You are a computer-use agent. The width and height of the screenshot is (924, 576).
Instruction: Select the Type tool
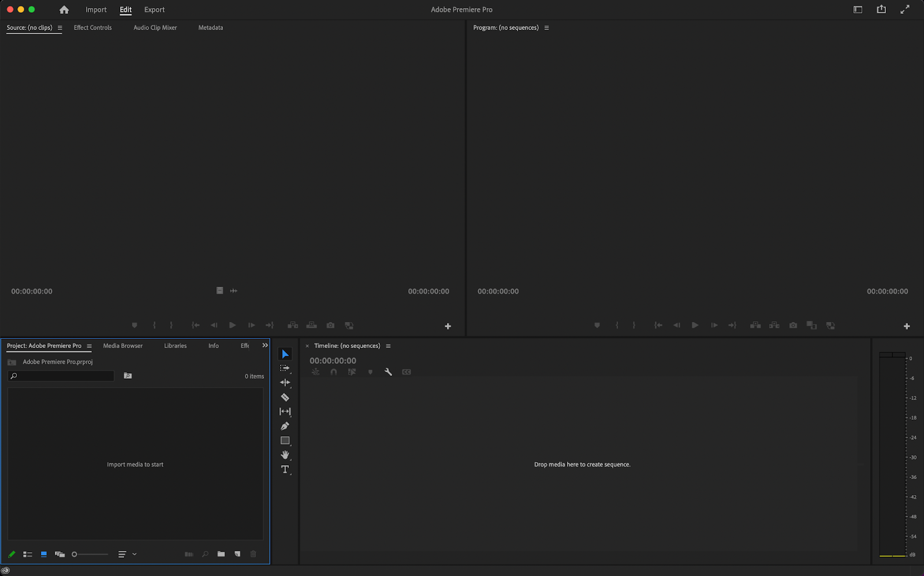click(x=285, y=469)
